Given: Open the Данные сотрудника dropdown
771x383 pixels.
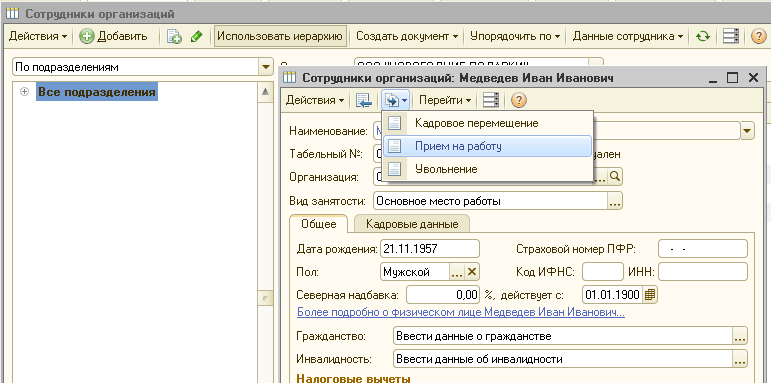Looking at the screenshot, I should coord(628,36).
